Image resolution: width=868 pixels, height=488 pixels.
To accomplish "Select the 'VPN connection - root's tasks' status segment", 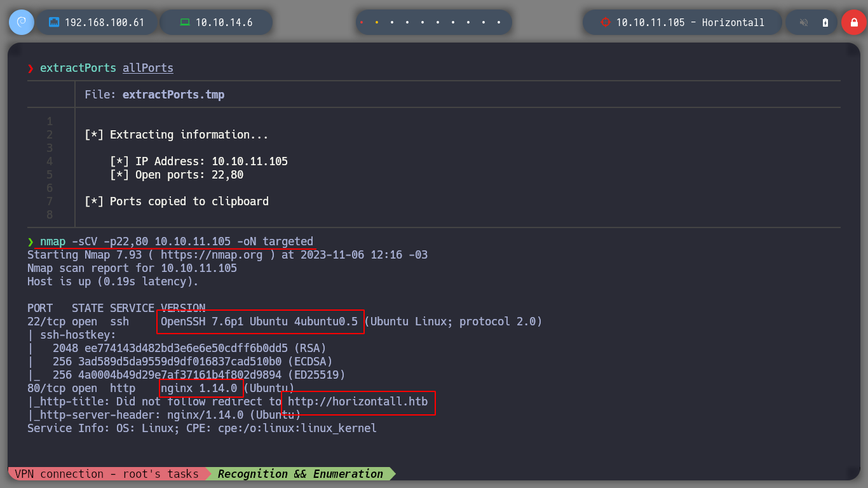I will click(107, 474).
